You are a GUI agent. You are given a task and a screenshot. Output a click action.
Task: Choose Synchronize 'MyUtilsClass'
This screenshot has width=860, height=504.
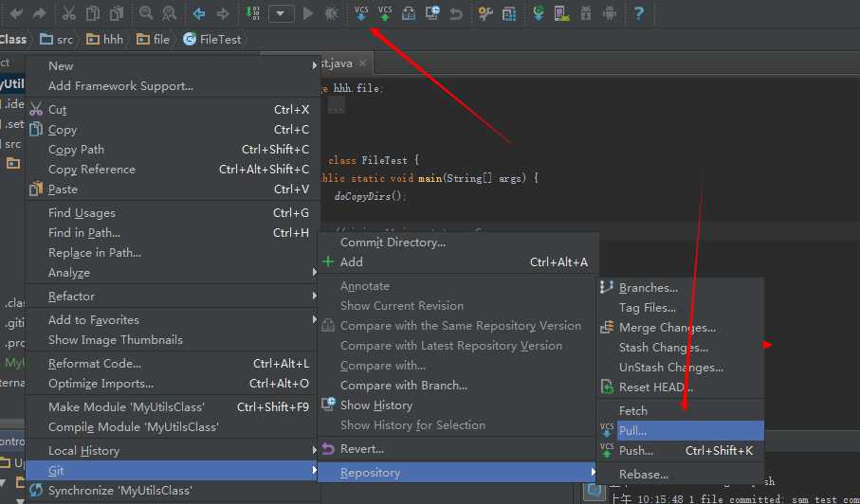[174, 491]
